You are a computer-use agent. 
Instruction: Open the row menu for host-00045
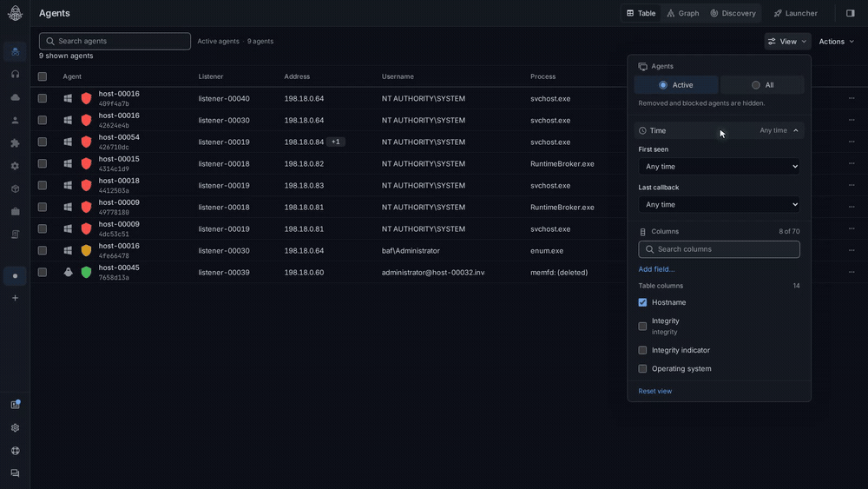(x=852, y=272)
